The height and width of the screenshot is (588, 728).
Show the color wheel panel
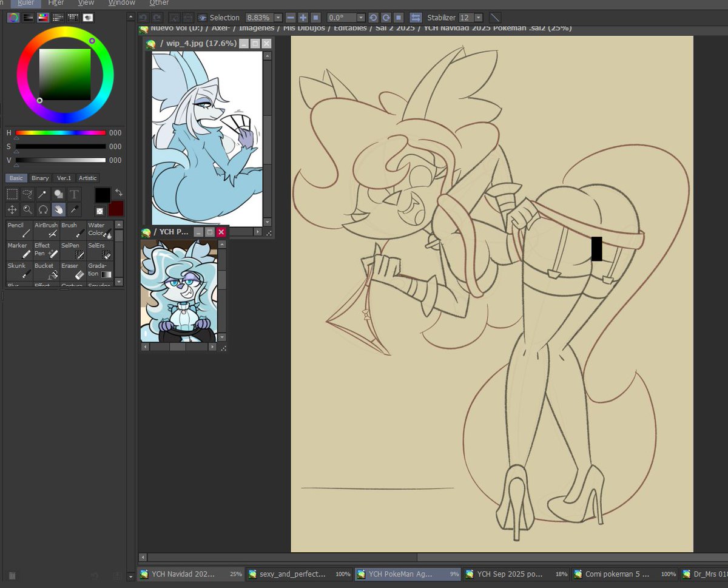click(x=13, y=18)
